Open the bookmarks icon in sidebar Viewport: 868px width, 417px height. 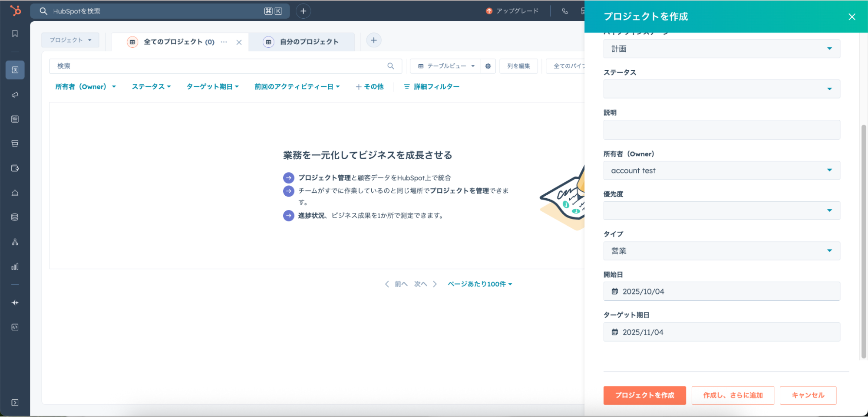pyautogui.click(x=15, y=34)
